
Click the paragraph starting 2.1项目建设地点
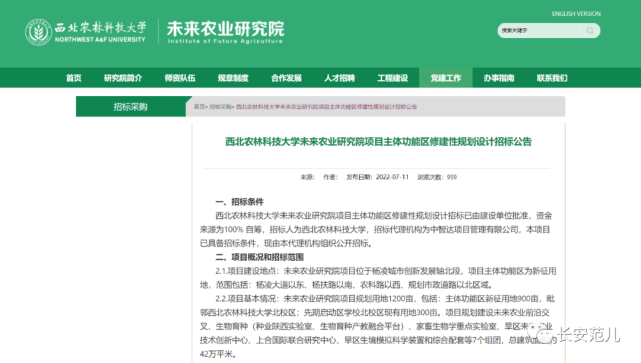point(378,278)
